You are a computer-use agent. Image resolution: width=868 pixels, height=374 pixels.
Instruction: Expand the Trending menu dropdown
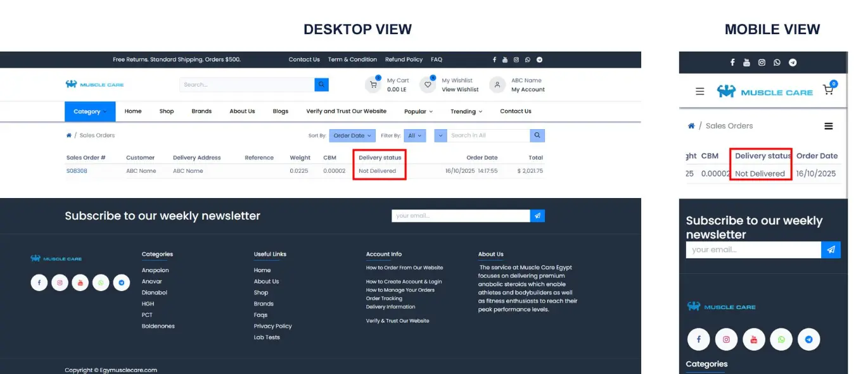tap(466, 111)
